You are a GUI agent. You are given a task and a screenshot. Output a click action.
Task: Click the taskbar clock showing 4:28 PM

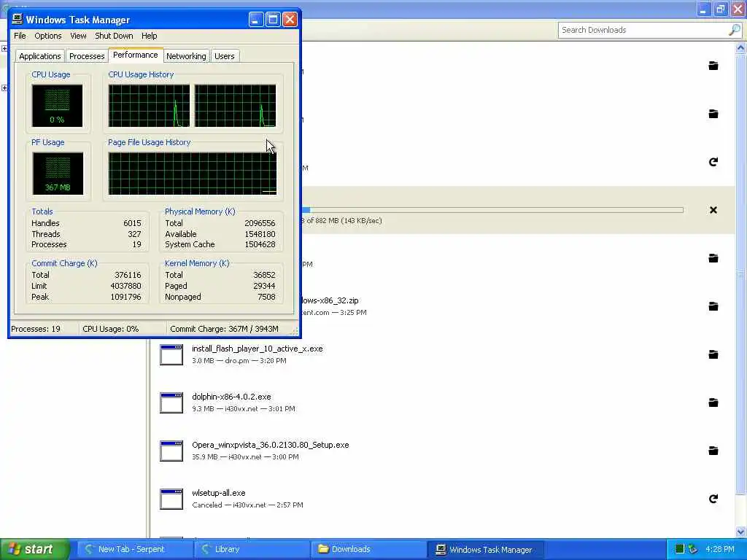(x=720, y=549)
